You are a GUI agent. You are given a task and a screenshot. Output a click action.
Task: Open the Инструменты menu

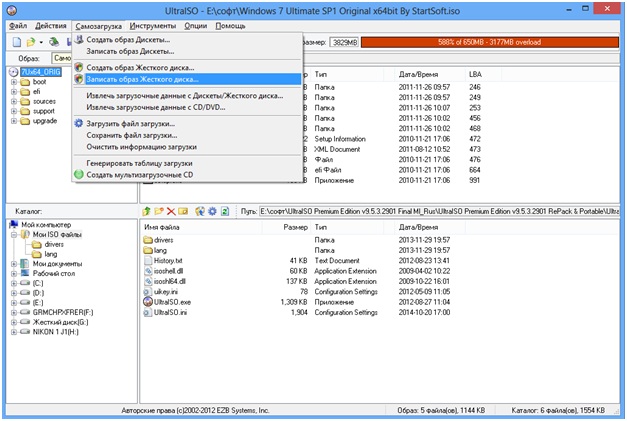pyautogui.click(x=153, y=26)
